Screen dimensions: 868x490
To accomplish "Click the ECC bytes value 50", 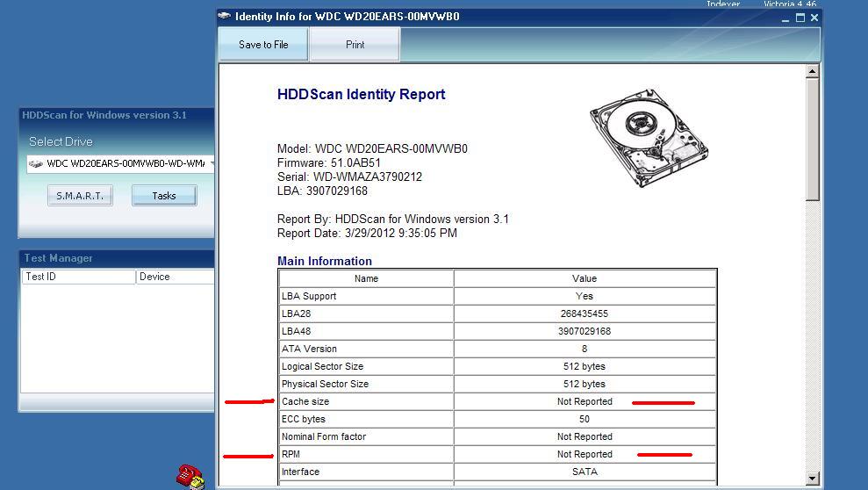I will coord(585,419).
